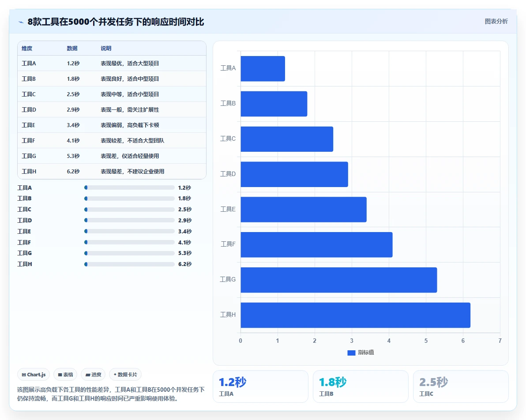Open the 1.2秒 工具A data card
The height and width of the screenshot is (420, 526).
point(260,386)
